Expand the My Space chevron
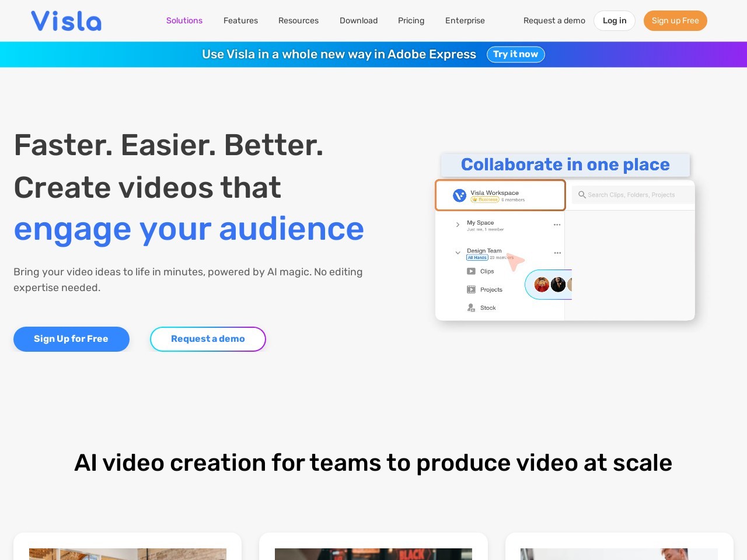Screen dimensions: 747x560 [458, 225]
